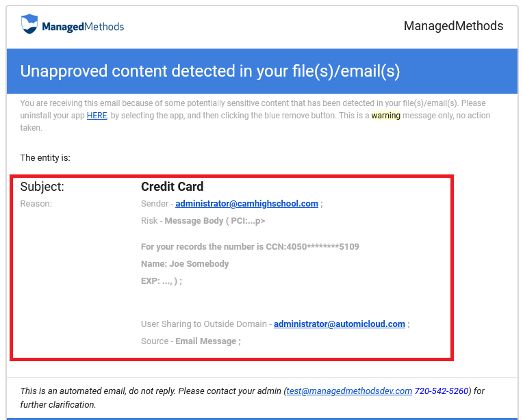Click the 'Subject:' label
Screen dimensions: 523x420
pos(42,187)
